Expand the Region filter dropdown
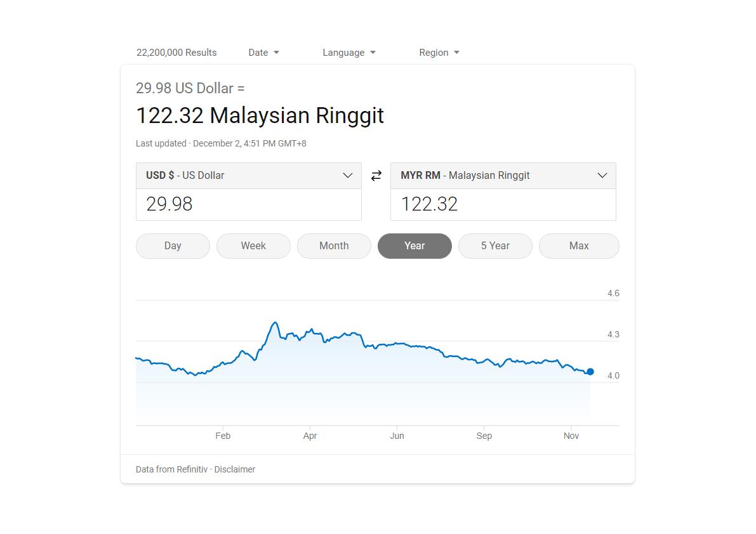This screenshot has width=756, height=534. click(439, 53)
